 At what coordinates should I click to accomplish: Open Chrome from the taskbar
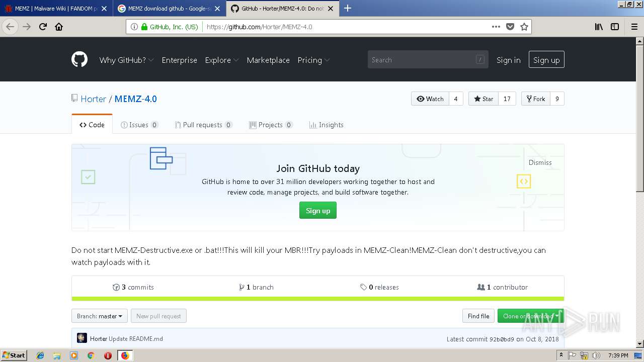click(x=91, y=355)
